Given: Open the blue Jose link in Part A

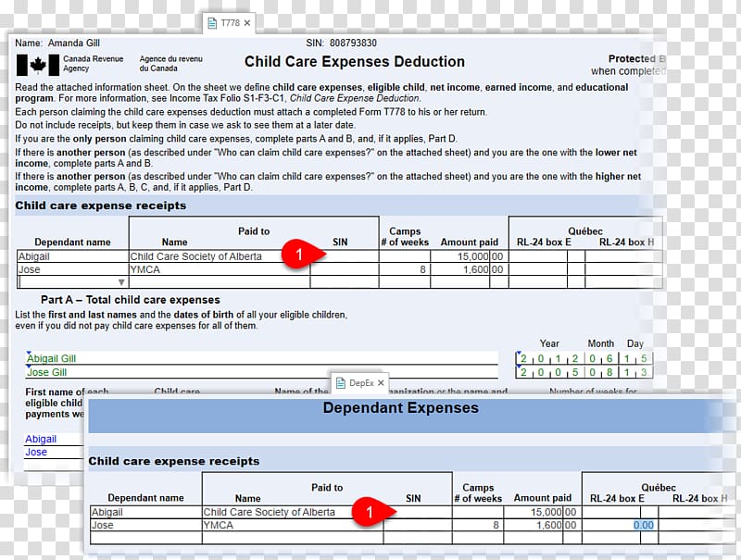Looking at the screenshot, I should (36, 452).
